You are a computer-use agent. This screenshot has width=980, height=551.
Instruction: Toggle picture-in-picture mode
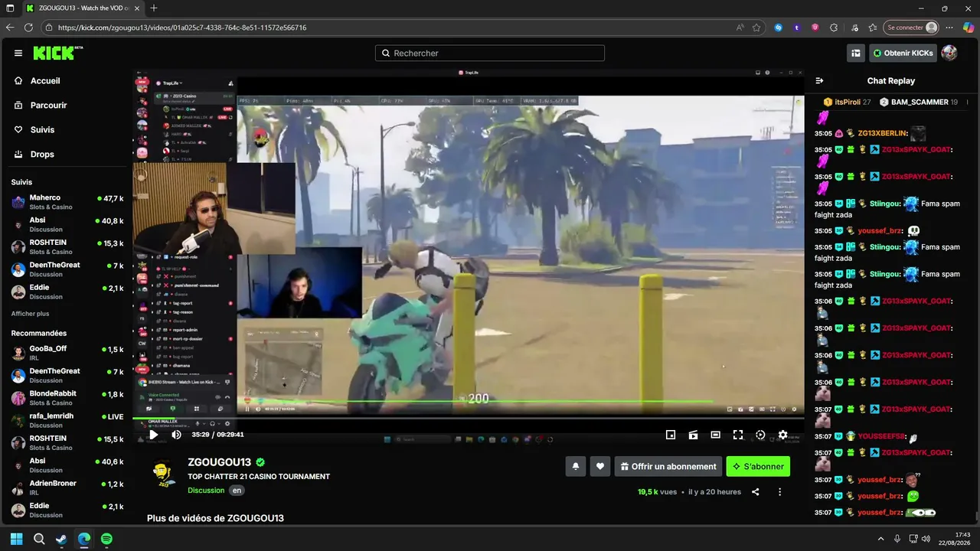pos(671,435)
